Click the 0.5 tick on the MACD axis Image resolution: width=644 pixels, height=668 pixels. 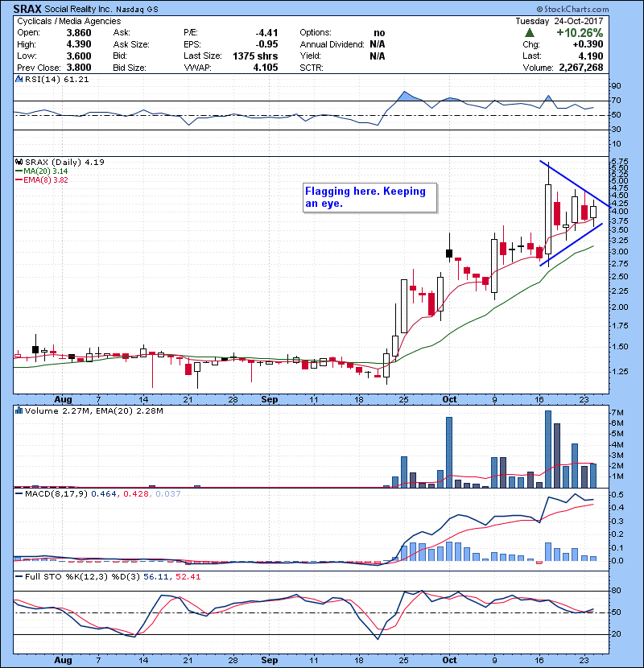click(617, 495)
